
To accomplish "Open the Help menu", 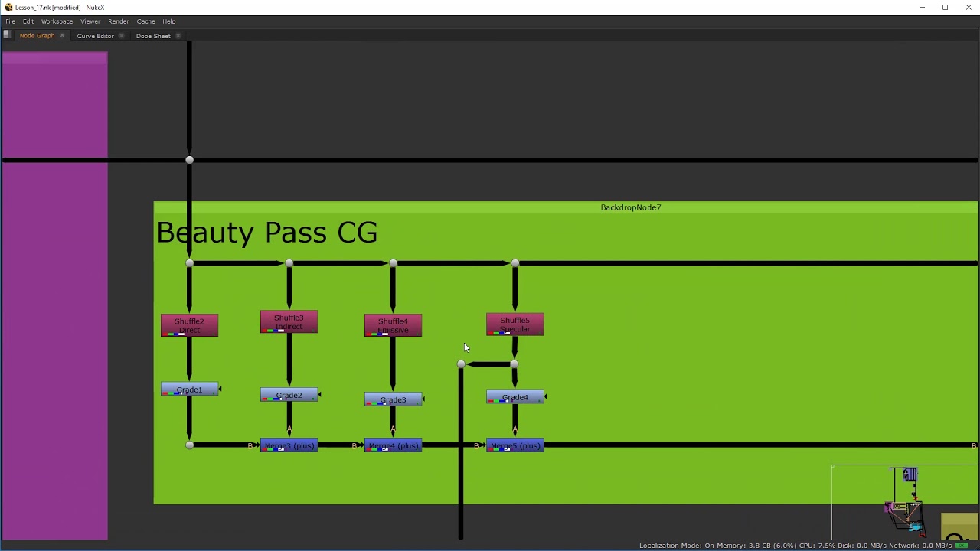I will point(169,21).
